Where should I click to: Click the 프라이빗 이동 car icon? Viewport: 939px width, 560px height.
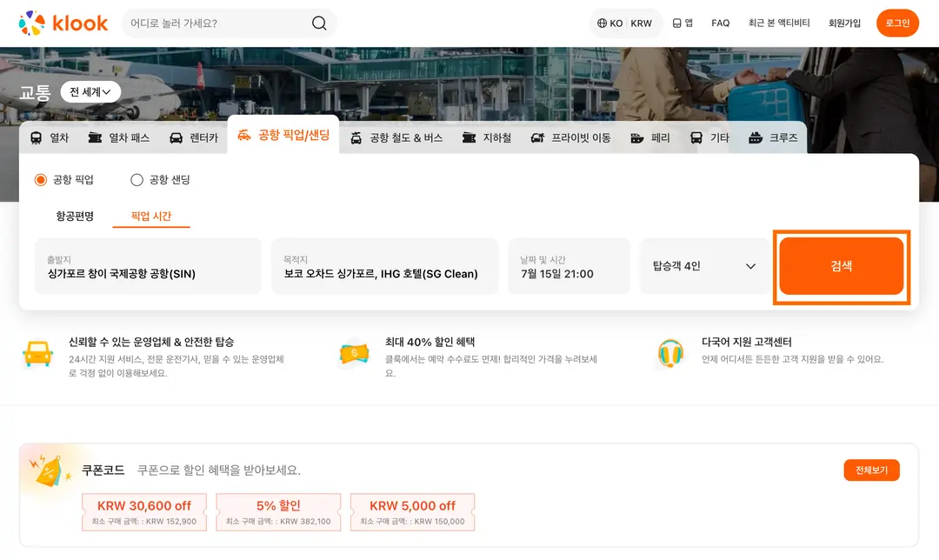[537, 137]
